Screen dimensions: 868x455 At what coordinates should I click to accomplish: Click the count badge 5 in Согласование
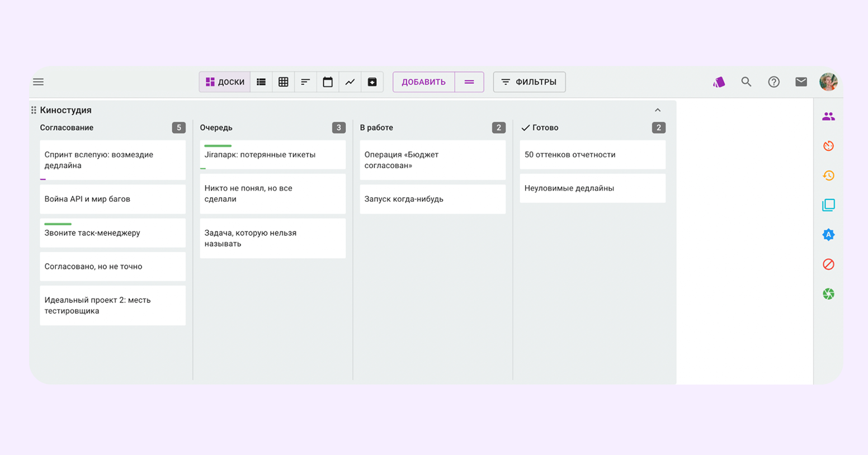179,127
